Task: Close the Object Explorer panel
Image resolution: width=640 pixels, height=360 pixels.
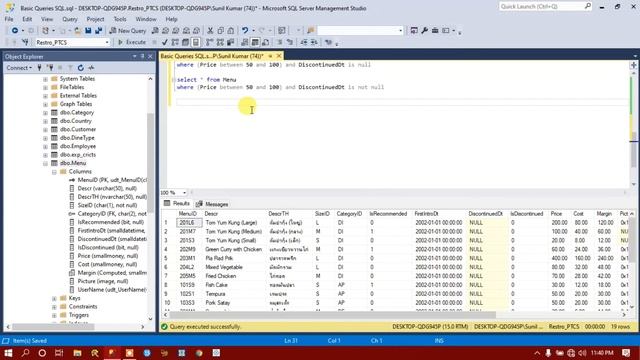Action: pyautogui.click(x=150, y=56)
